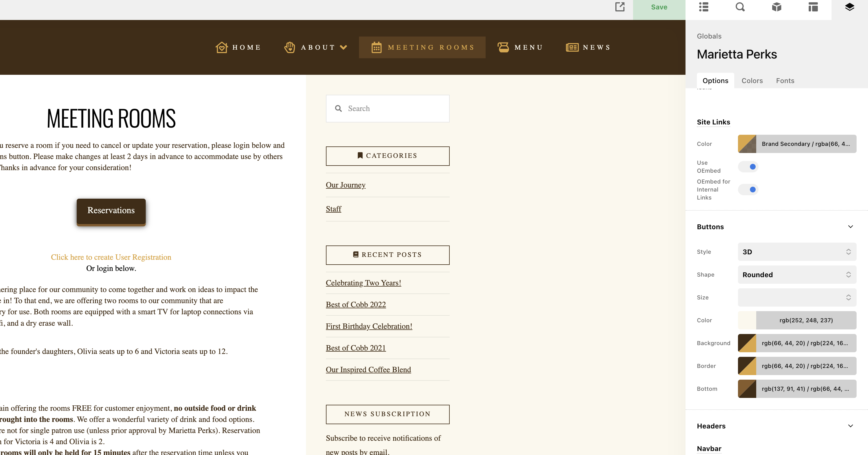The width and height of the screenshot is (868, 455).
Task: Click the green Save button
Action: pos(659,7)
